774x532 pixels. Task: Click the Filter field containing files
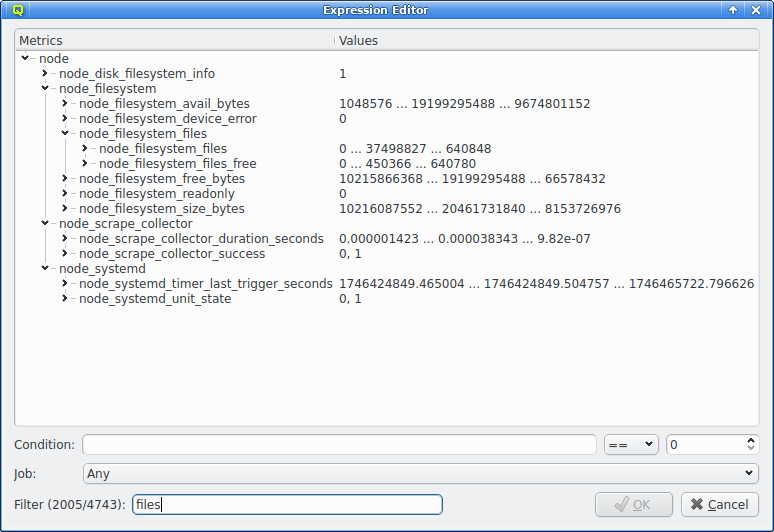[287, 504]
